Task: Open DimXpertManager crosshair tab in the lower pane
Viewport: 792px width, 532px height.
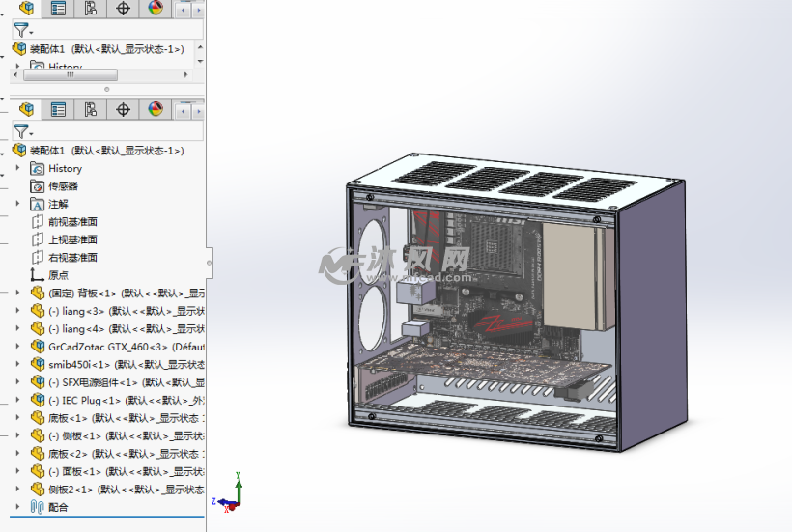Action: click(x=123, y=110)
